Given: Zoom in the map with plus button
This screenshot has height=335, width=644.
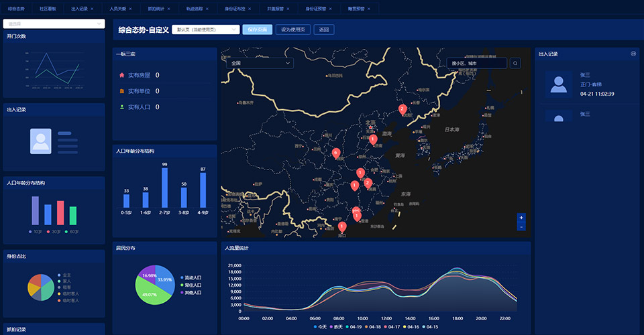Looking at the screenshot, I should tap(521, 218).
